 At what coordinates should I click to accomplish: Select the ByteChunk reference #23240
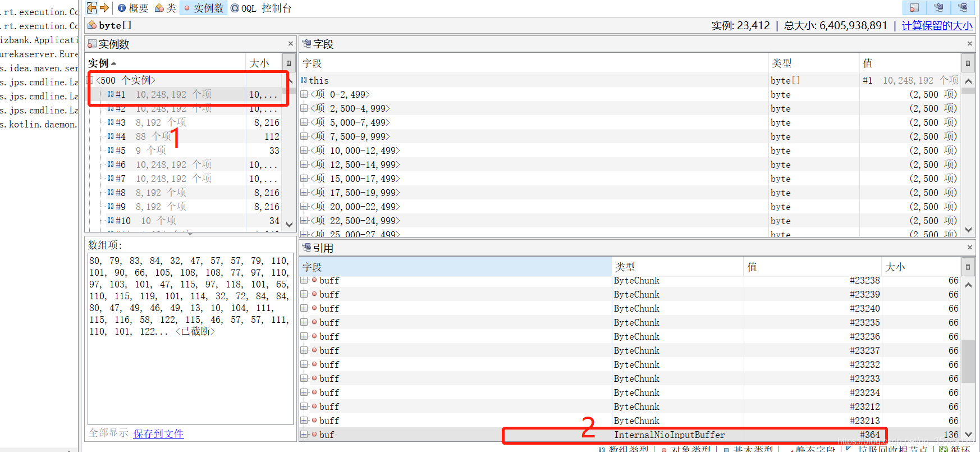pos(630,308)
